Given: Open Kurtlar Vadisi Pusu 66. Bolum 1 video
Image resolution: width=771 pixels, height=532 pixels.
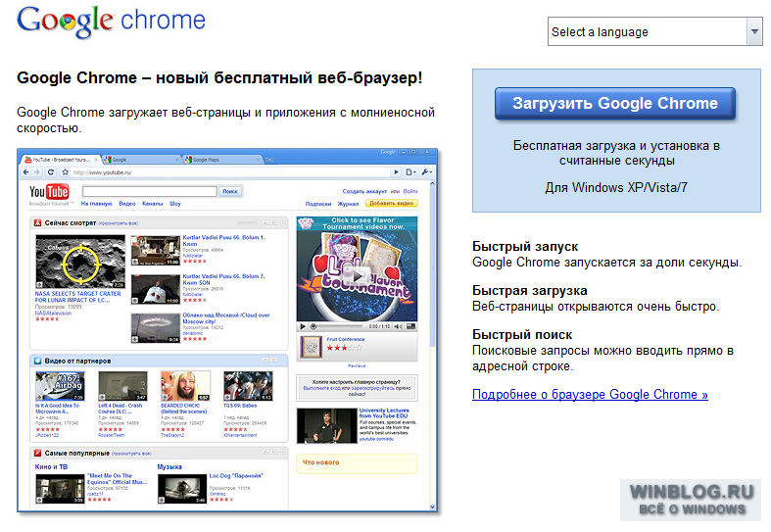Looking at the screenshot, I should pos(223,240).
